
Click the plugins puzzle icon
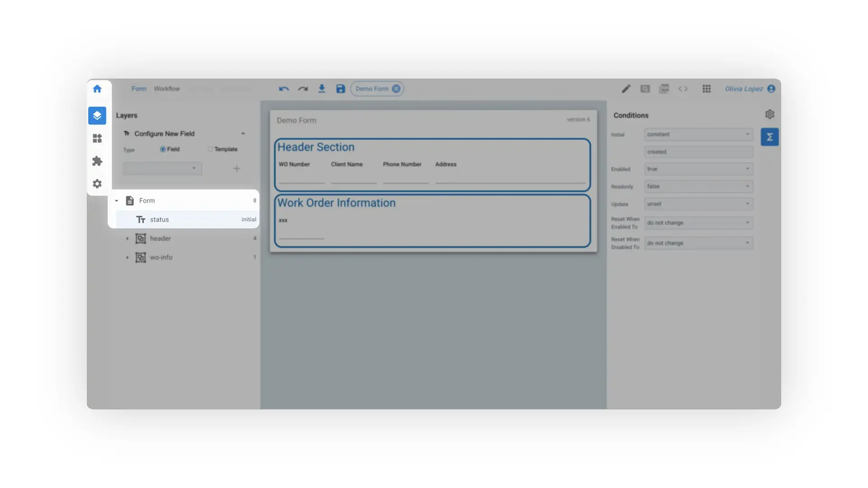[x=97, y=161]
